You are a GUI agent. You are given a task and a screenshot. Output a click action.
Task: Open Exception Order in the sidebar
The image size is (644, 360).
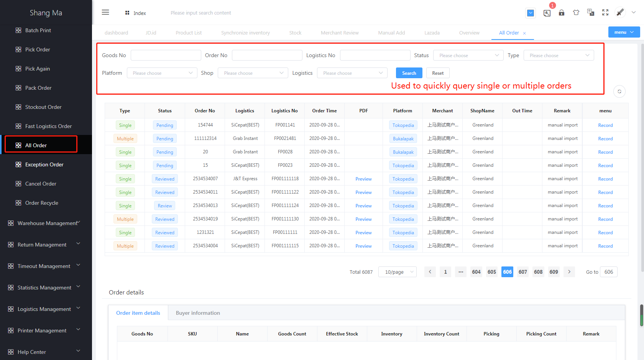coord(44,164)
